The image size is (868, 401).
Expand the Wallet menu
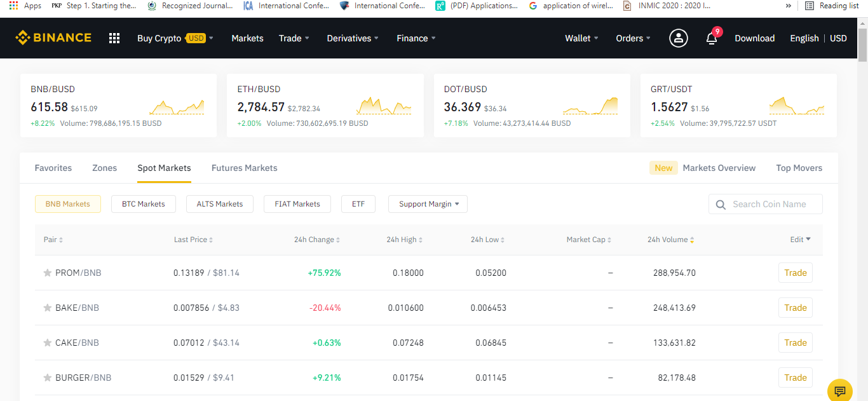tap(582, 38)
